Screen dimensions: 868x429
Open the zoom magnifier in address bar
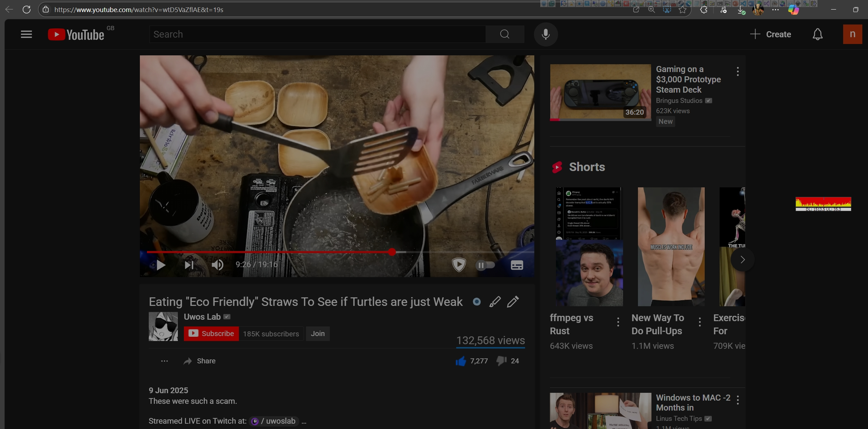click(x=651, y=10)
